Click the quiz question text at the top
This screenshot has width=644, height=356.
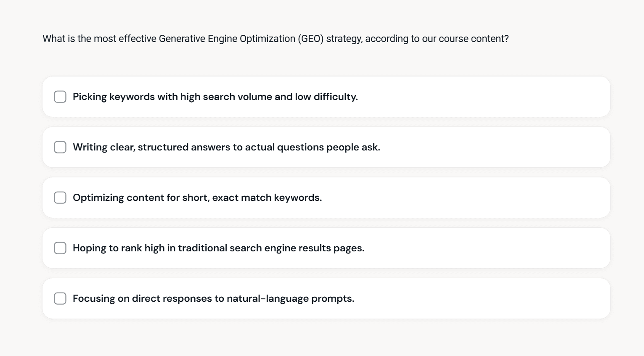(x=276, y=39)
